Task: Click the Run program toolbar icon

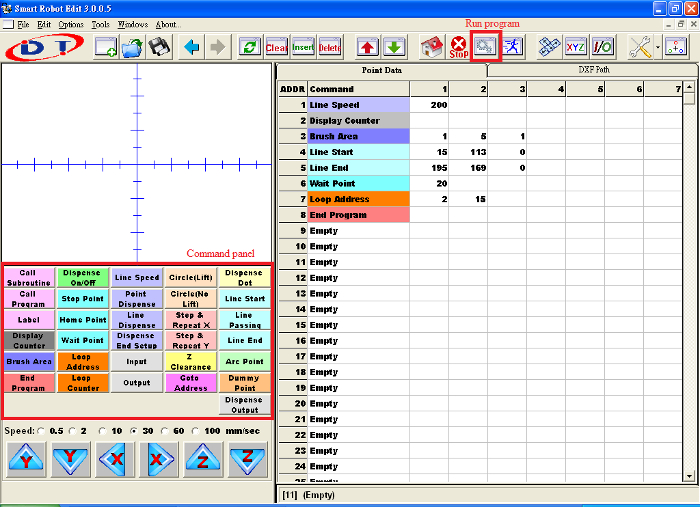Action: point(485,46)
